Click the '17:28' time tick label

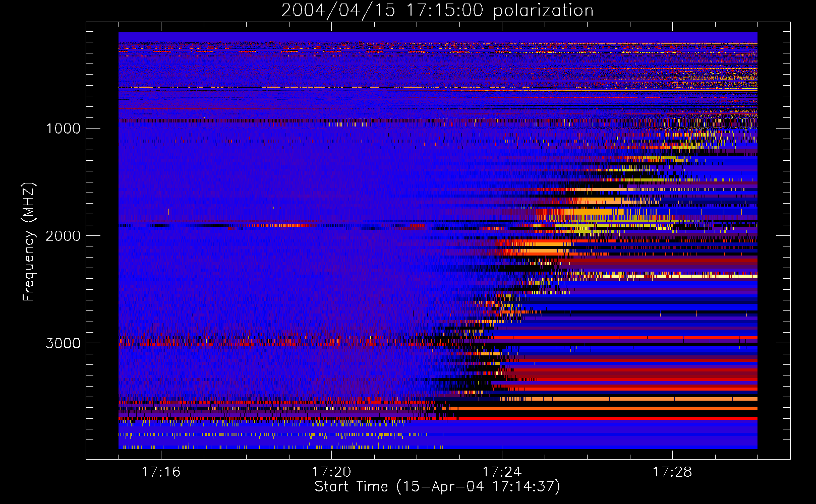click(x=672, y=472)
